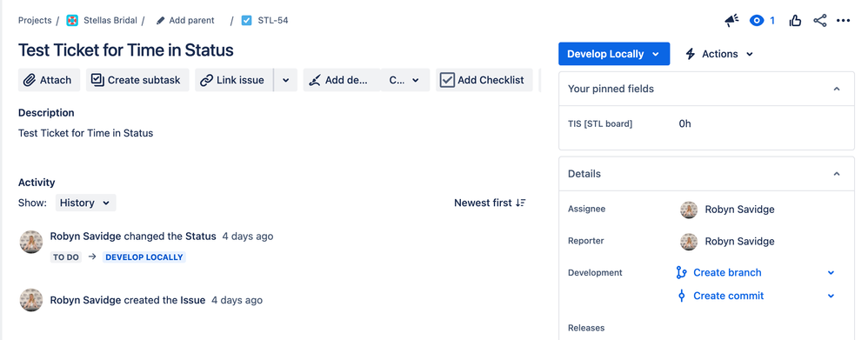Open the Show History filter dropdown

(85, 203)
